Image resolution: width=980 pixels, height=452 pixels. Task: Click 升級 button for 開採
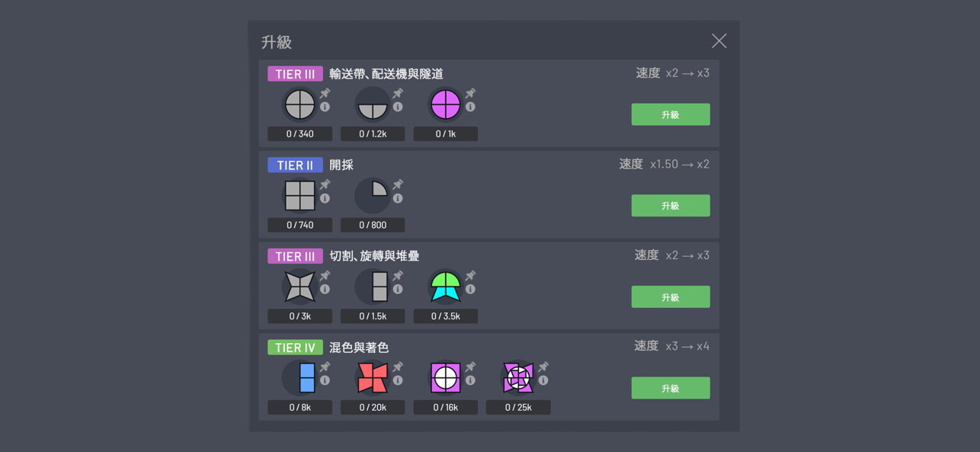(x=671, y=206)
